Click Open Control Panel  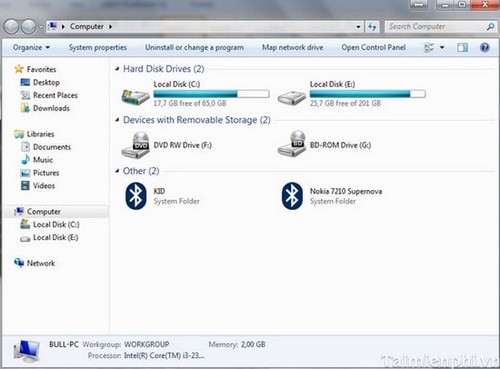point(373,47)
